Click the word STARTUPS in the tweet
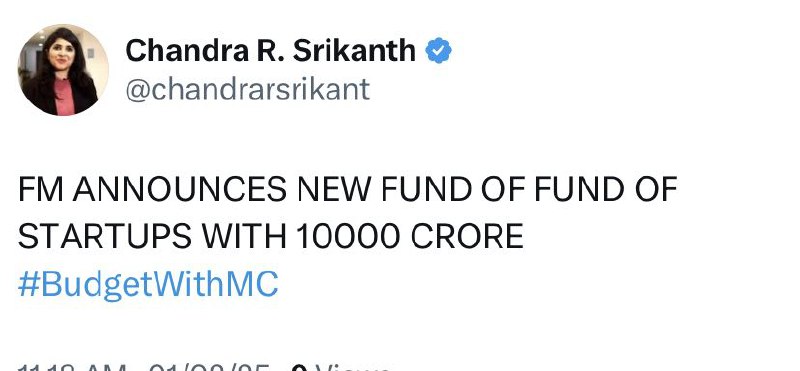Image resolution: width=800 pixels, height=371 pixels. pos(105,237)
